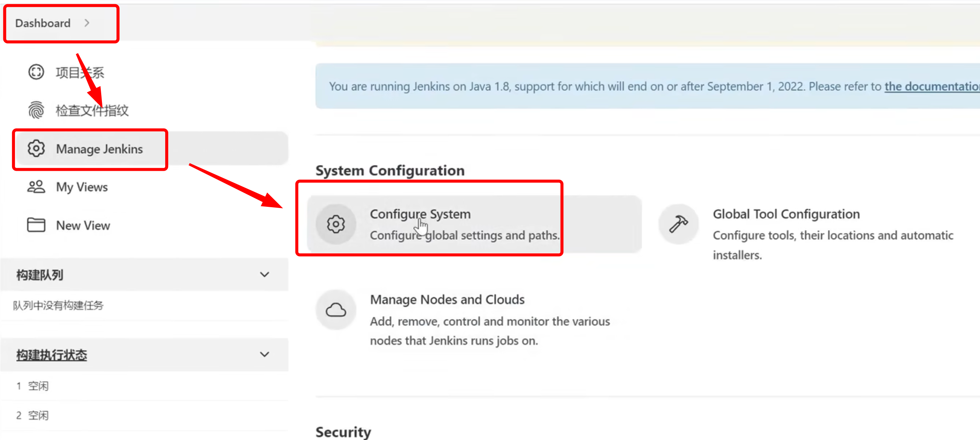Image resolution: width=980 pixels, height=440 pixels.
Task: Open Global Tool Configuration
Action: [786, 214]
